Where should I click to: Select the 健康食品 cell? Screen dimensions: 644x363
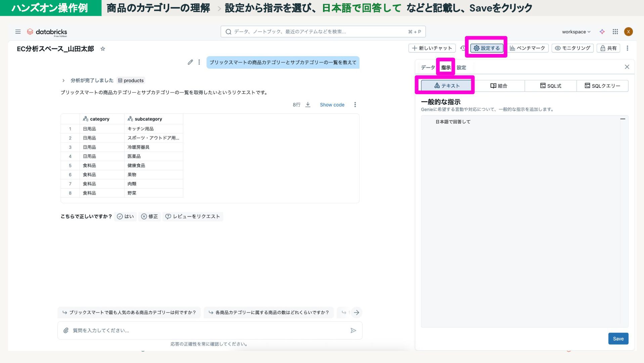[154, 165]
